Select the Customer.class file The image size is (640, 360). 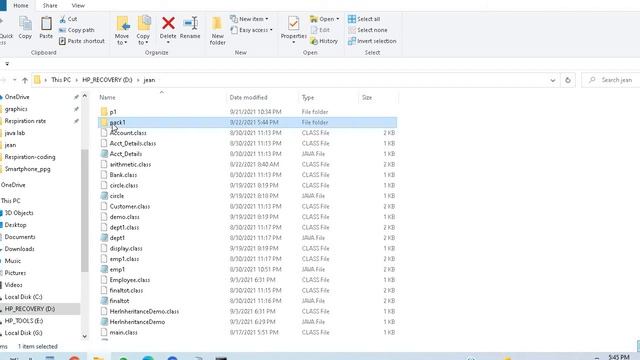tap(247, 207)
